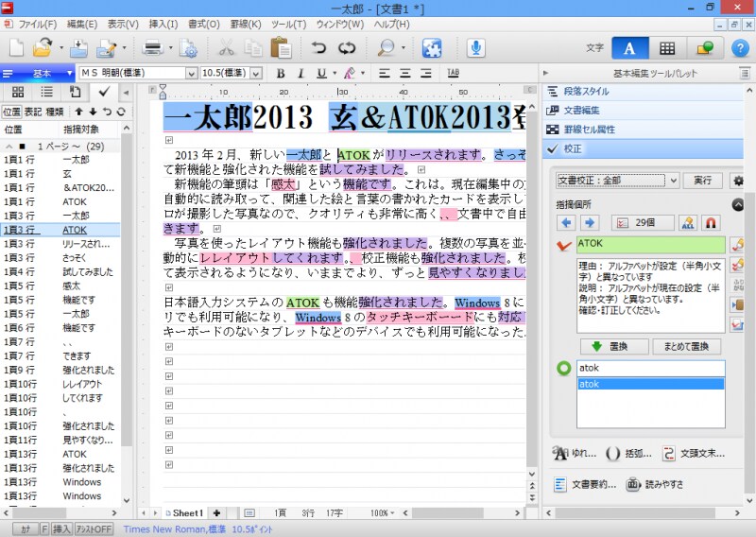Open the ファイル(F) menu
The height and width of the screenshot is (537, 756).
point(37,25)
